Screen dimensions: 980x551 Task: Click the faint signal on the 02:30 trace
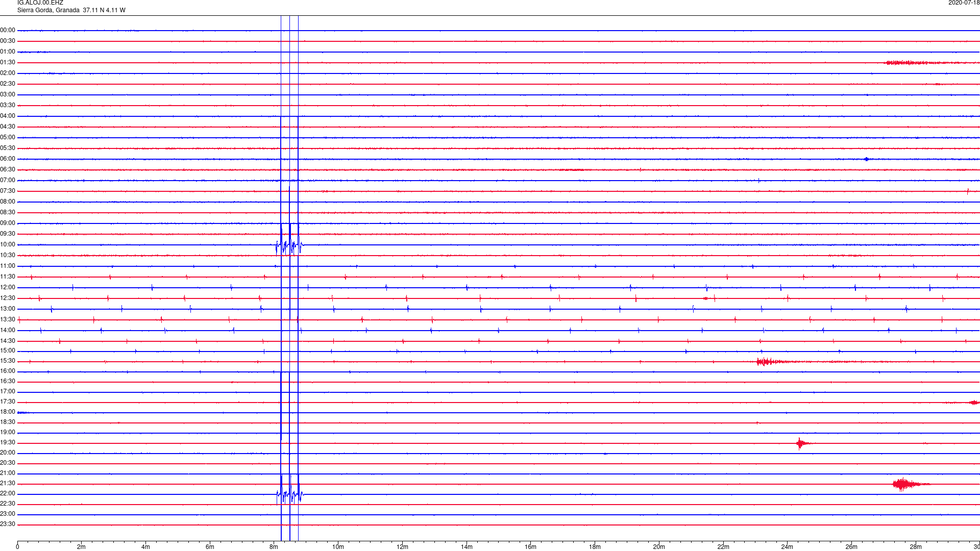[938, 84]
